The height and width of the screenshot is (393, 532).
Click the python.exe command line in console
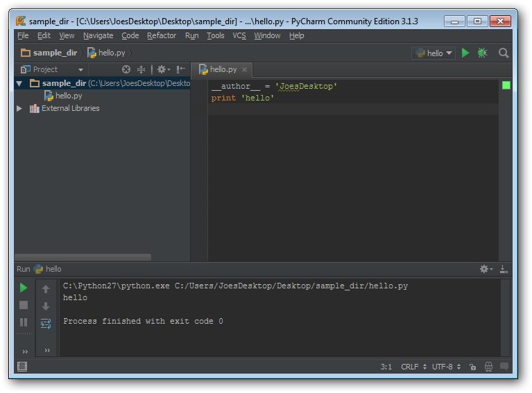[x=235, y=286]
